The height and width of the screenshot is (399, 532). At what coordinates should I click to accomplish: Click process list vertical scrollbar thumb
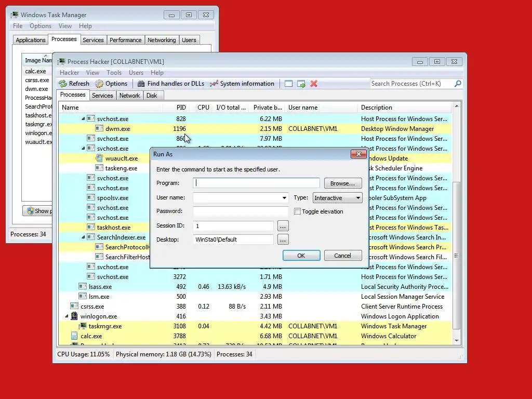click(457, 255)
